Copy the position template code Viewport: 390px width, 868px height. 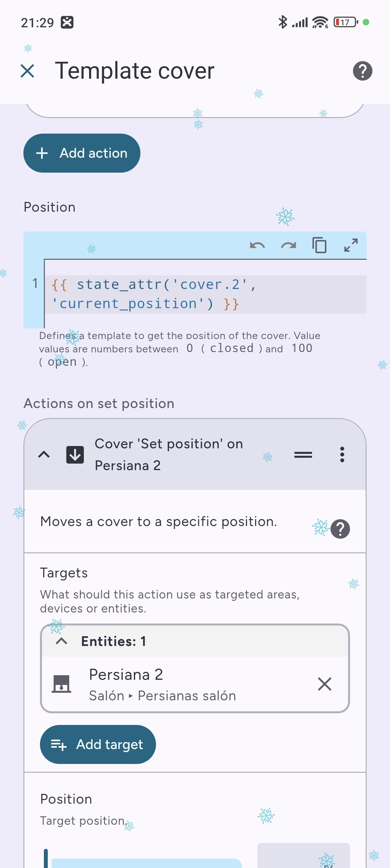click(319, 245)
